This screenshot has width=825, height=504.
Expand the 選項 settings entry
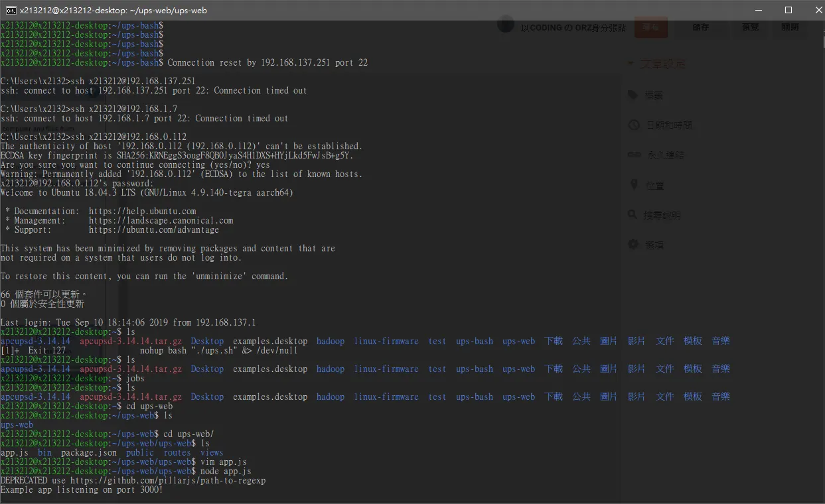(x=655, y=245)
